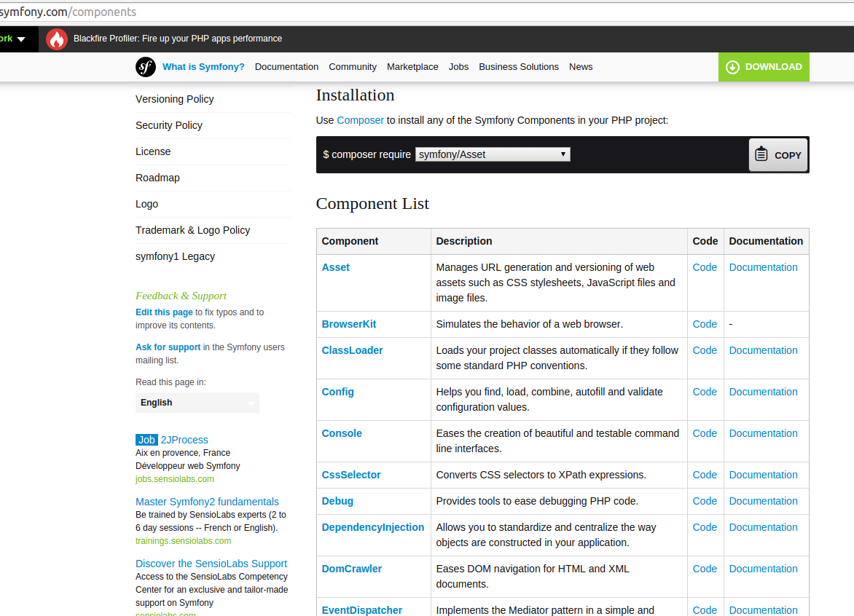Open the English language dropdown
Image resolution: width=854 pixels, height=616 pixels.
[197, 403]
